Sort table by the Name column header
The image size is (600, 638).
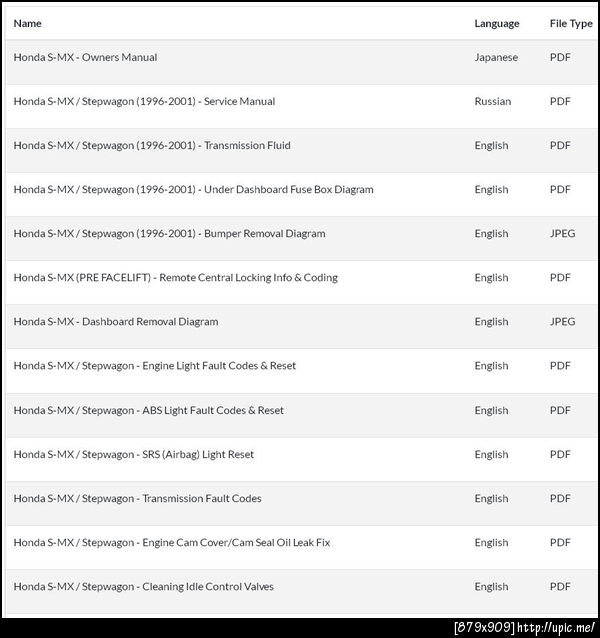[28, 23]
